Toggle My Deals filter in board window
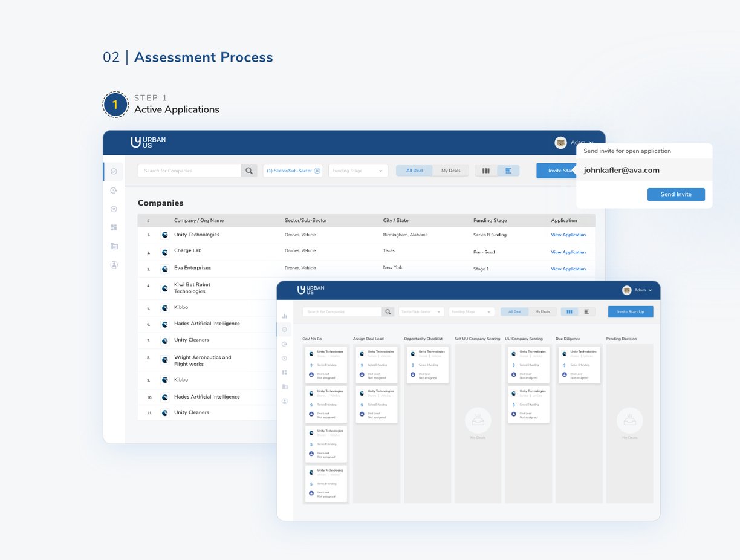This screenshot has height=560, width=740. point(543,312)
